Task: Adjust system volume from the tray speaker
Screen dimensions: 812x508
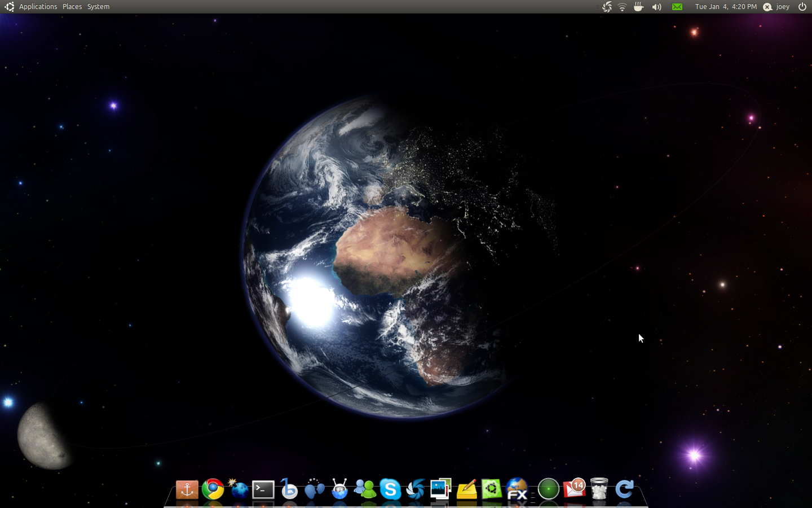Action: point(656,7)
